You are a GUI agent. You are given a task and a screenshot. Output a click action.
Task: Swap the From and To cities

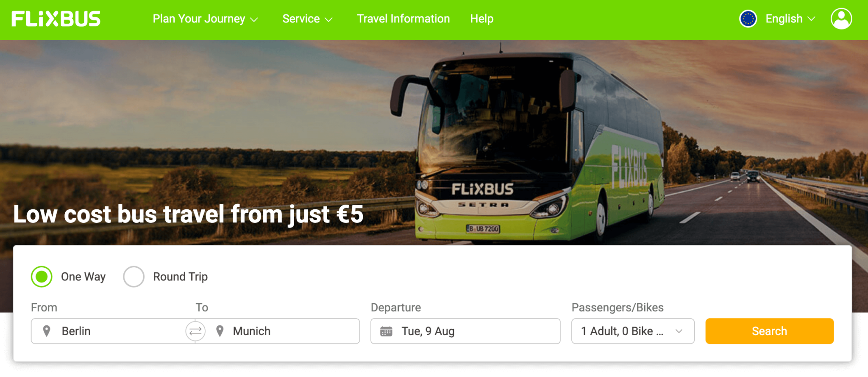(x=195, y=331)
